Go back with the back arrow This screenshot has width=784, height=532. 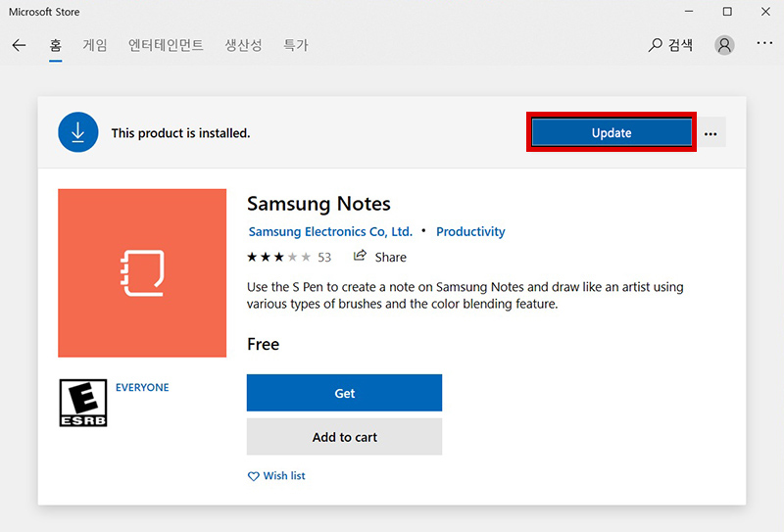click(19, 45)
